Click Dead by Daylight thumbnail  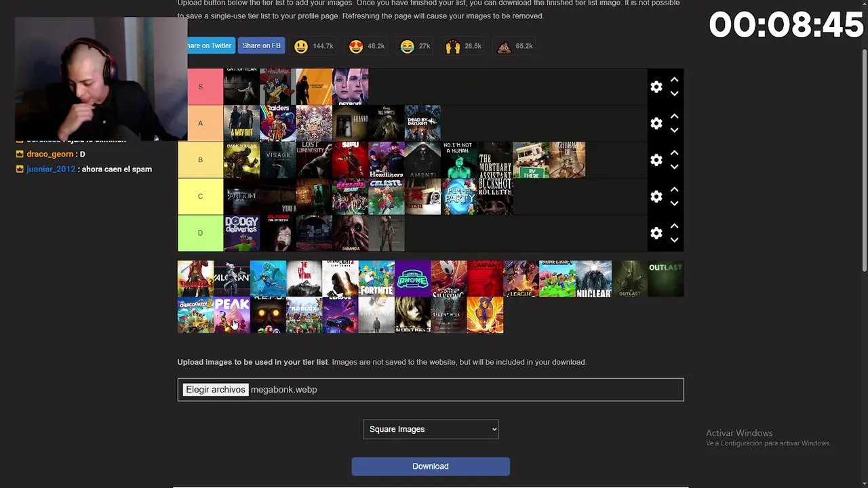point(422,123)
